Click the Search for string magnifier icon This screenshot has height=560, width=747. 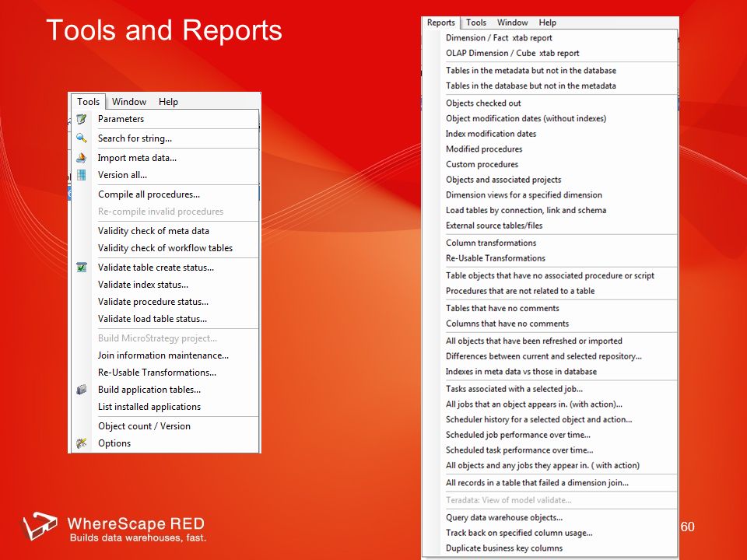coord(82,138)
